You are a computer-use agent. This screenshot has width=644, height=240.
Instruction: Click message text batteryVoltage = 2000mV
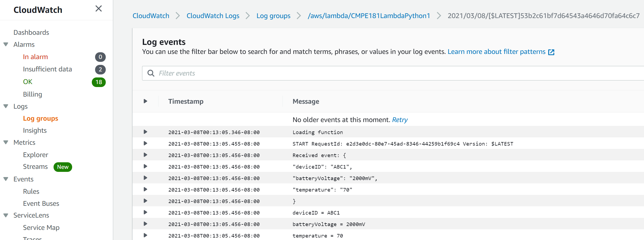tap(329, 224)
